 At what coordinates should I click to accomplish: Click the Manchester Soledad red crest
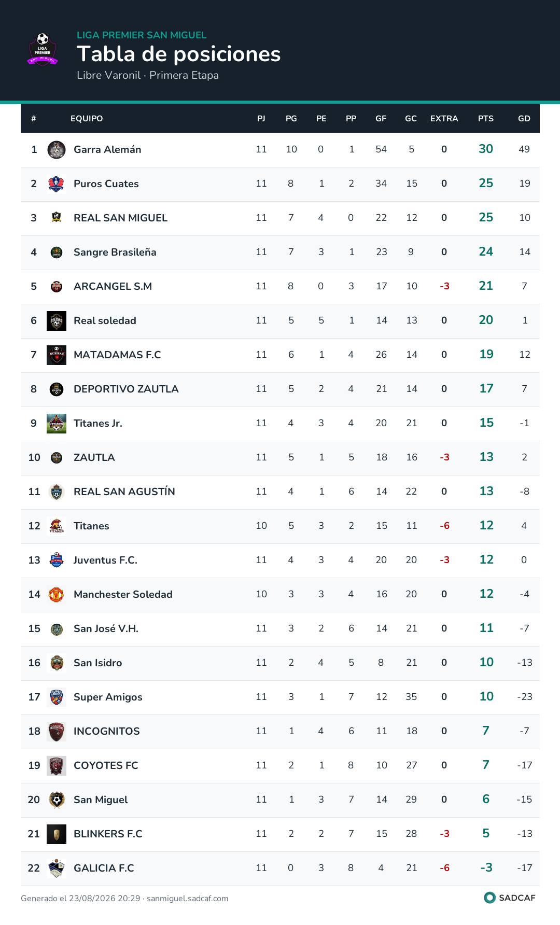coord(57,595)
